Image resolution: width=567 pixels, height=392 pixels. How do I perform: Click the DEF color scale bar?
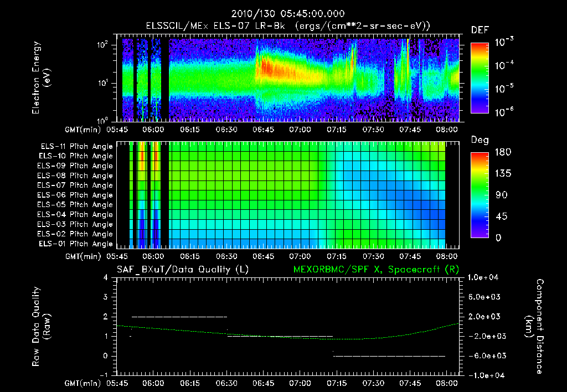480,78
